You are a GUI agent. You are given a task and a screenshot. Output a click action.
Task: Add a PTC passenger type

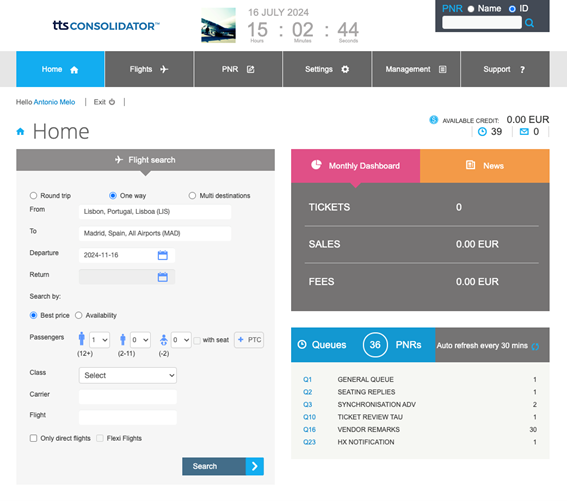click(x=249, y=340)
